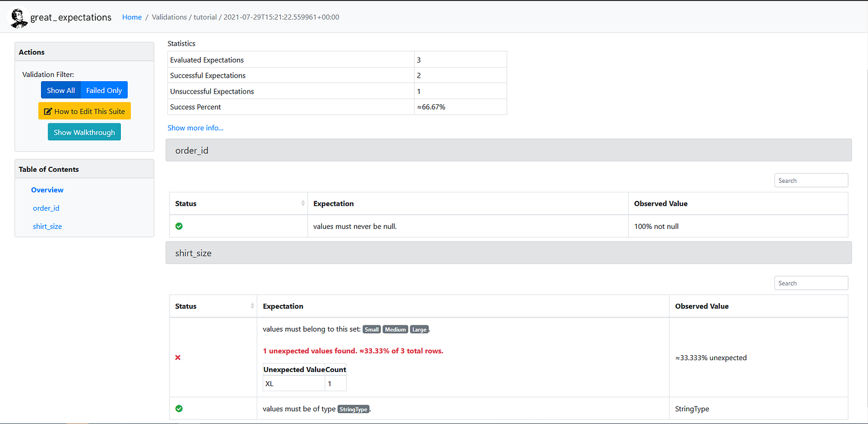The width and height of the screenshot is (868, 424).
Task: Click 'values must never be null.' expectation
Action: click(355, 226)
